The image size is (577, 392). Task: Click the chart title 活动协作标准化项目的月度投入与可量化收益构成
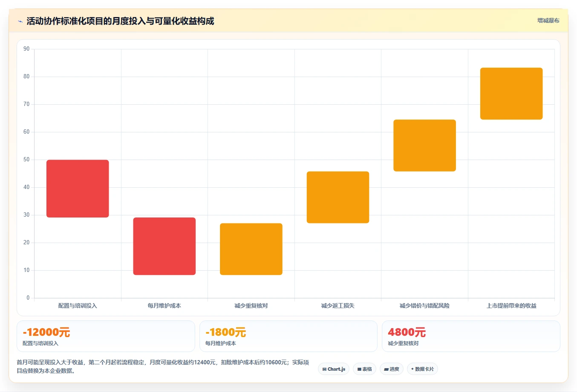pos(120,21)
